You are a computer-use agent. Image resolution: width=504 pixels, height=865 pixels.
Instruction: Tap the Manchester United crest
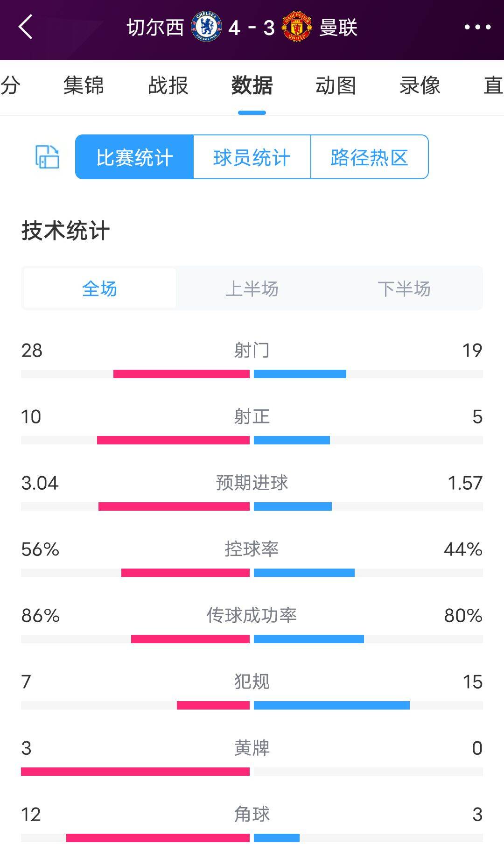tap(297, 27)
